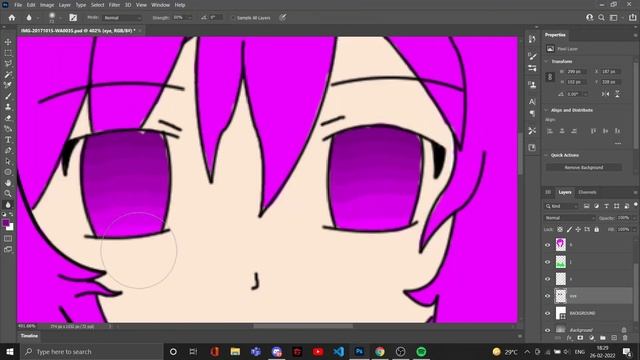Image resolution: width=640 pixels, height=360 pixels.
Task: Open the Opacity dropdown arrow
Action: tap(635, 218)
